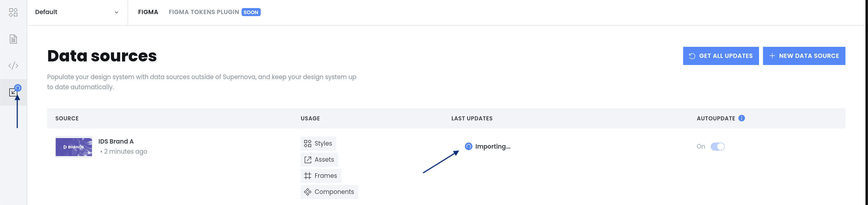Switch to the FIGMA tab

(x=148, y=12)
